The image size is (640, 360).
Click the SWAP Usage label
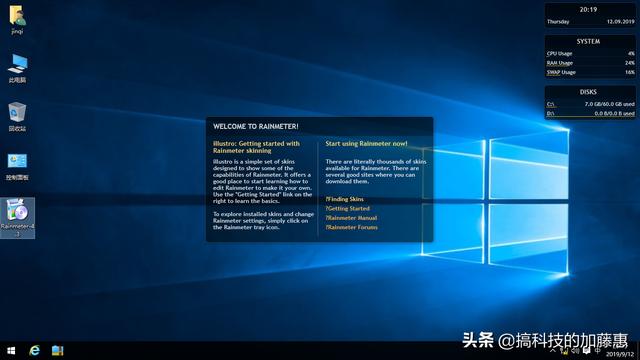point(561,72)
